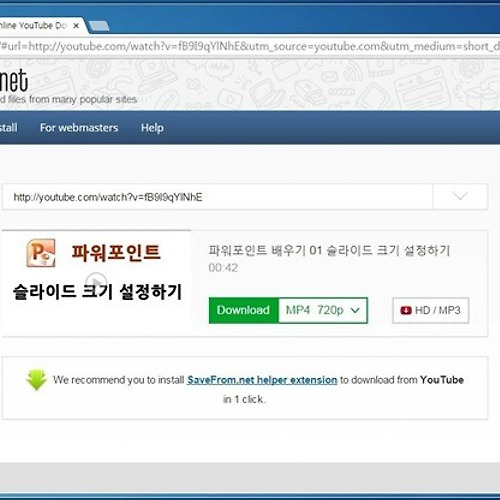Click the red download icon beside HD

406,311
